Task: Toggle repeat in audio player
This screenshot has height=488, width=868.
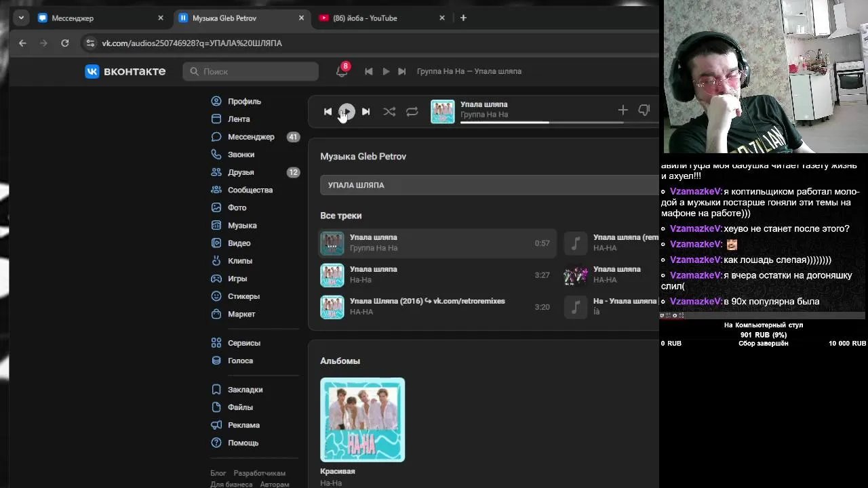Action: (x=412, y=112)
